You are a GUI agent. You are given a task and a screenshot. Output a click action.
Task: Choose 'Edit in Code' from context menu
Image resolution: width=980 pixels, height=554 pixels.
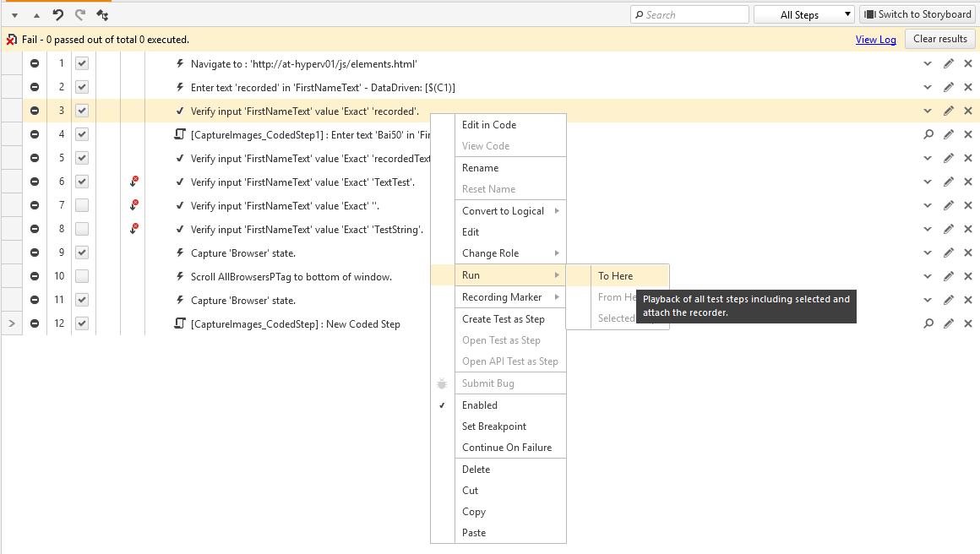pos(489,125)
